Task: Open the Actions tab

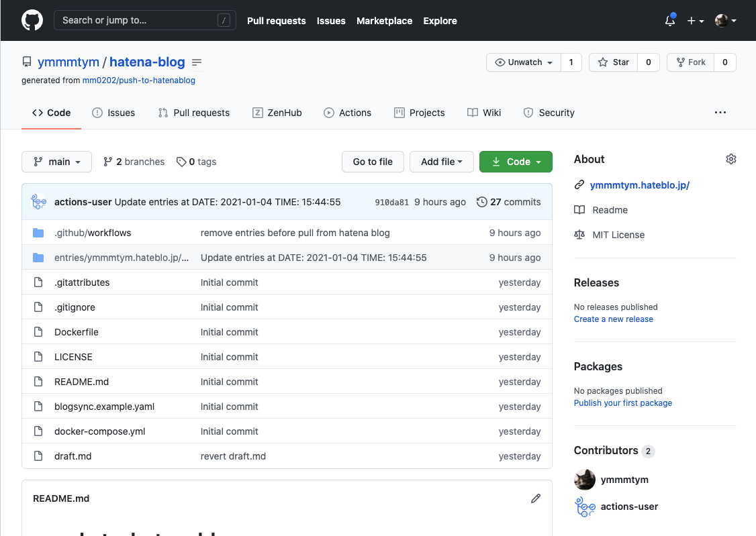Action: (348, 113)
